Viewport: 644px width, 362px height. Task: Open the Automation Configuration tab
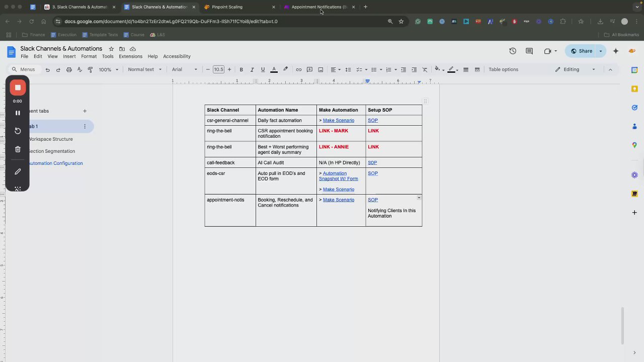(55, 163)
